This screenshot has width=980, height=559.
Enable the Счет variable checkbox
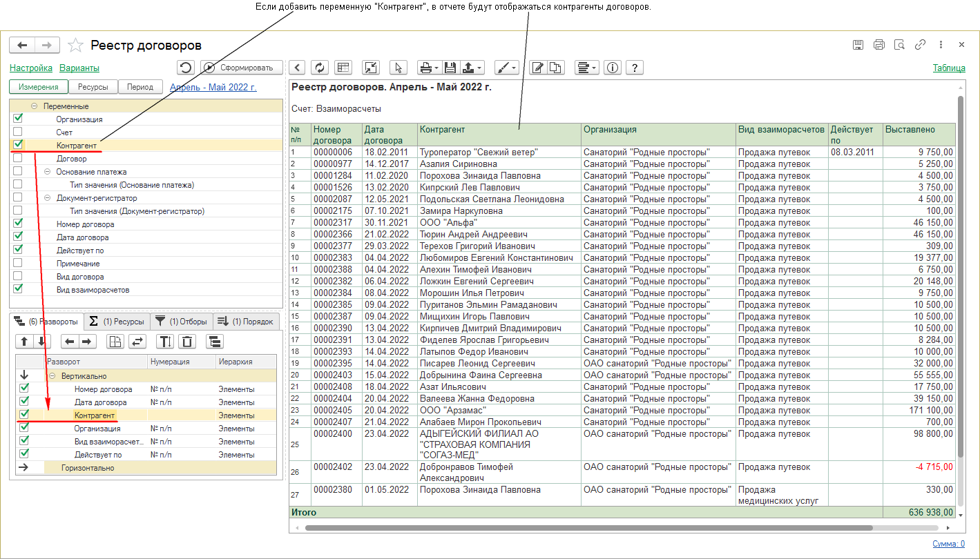tap(18, 132)
